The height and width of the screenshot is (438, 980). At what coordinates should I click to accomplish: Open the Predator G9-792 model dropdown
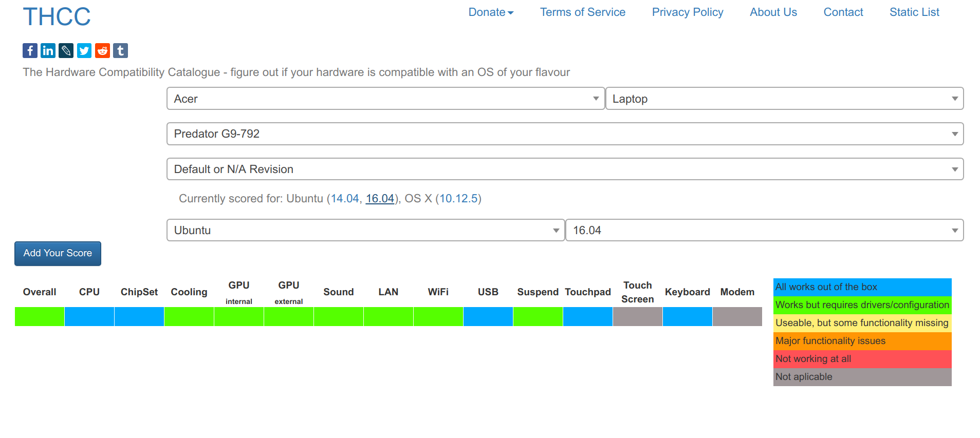[x=565, y=134]
